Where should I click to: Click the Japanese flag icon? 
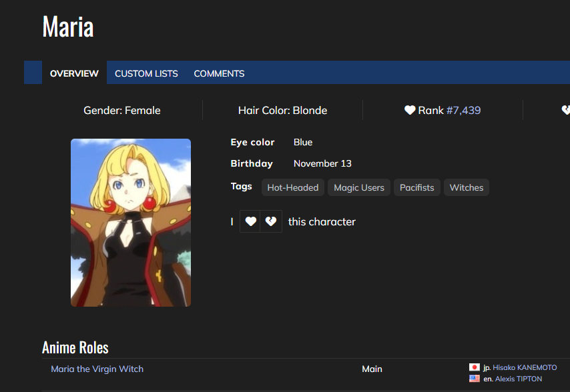475,367
